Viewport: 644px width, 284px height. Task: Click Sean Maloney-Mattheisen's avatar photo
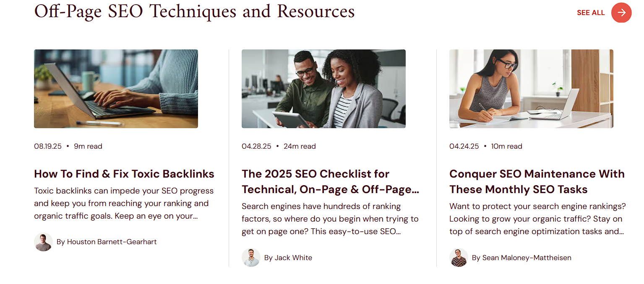tap(459, 258)
